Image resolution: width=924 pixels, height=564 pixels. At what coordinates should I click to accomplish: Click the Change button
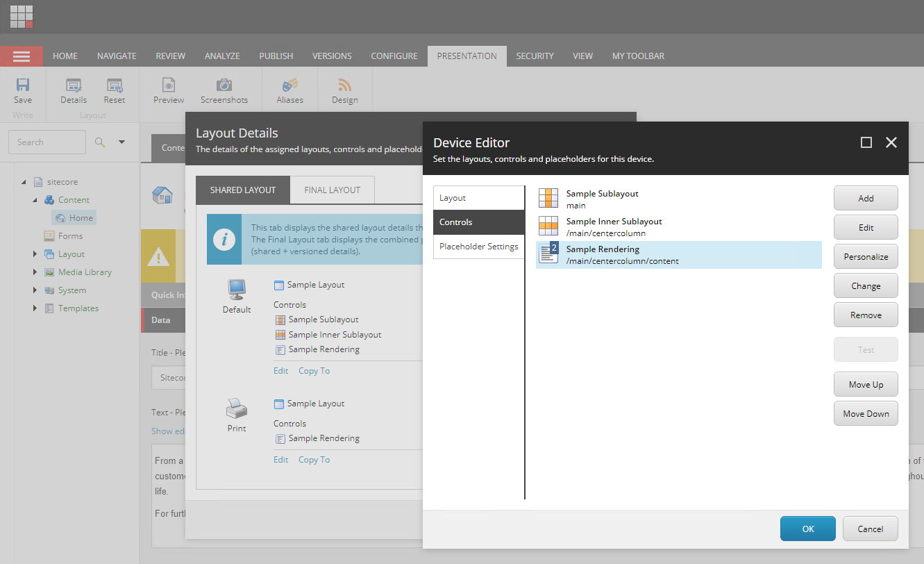click(866, 285)
